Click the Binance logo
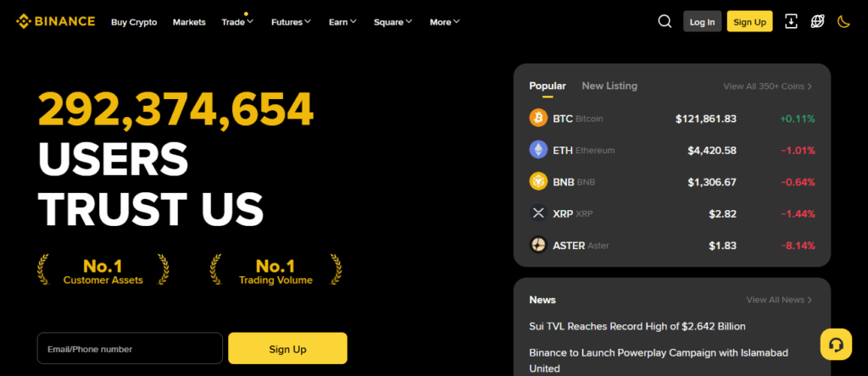Image resolution: width=868 pixels, height=376 pixels. (x=55, y=22)
